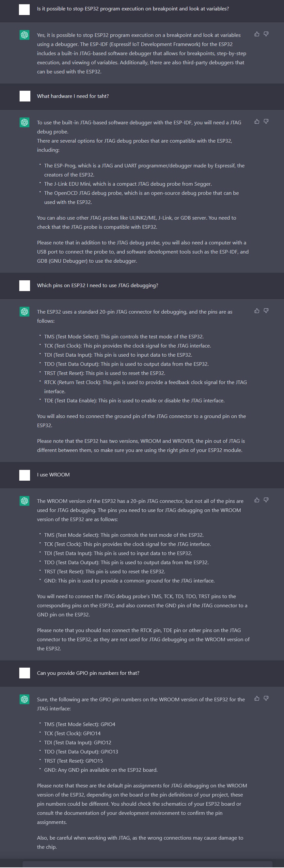The image size is (284, 868).
Task: Click user avatar next to first question
Action: [x=24, y=9]
